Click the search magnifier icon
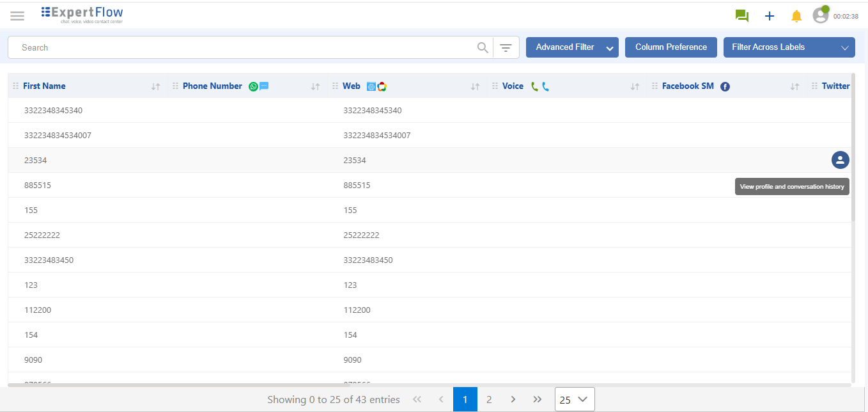This screenshot has height=412, width=868. (483, 47)
